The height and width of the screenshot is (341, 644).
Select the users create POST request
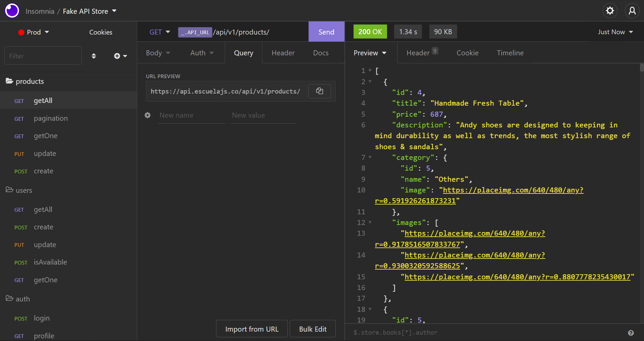click(68, 227)
